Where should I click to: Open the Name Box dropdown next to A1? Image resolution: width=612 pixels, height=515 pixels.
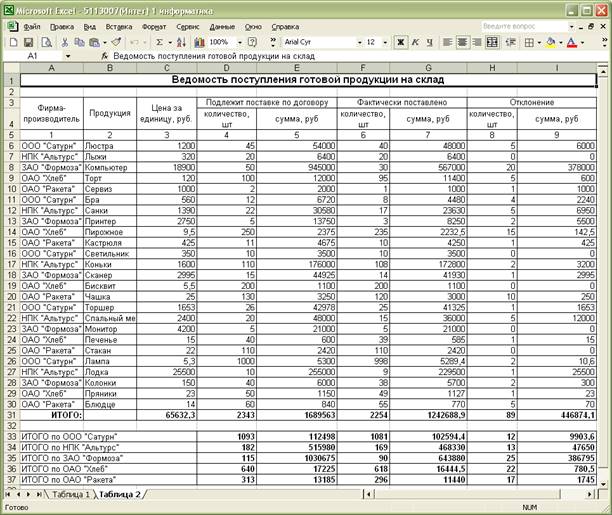click(x=68, y=56)
